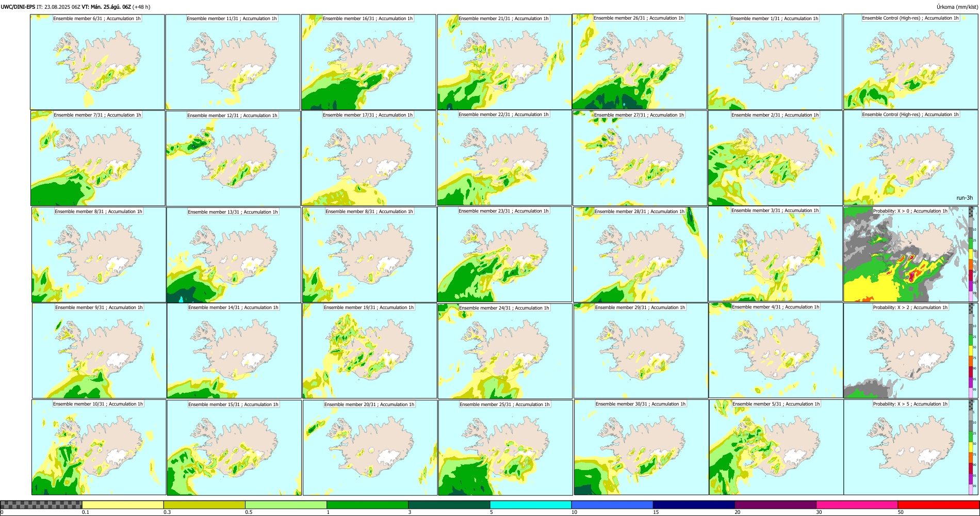980x516 pixels.
Task: Select the Ensemble member 14/31 map panel
Action: [x=234, y=351]
